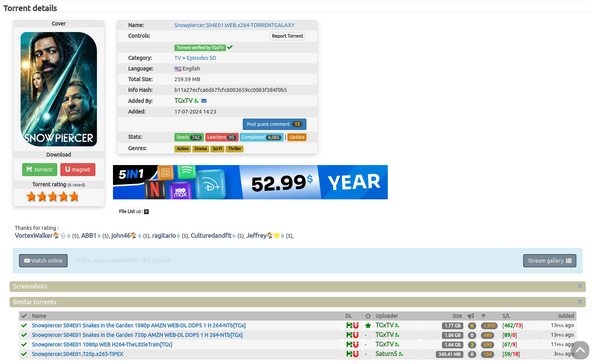This screenshot has height=364, width=595.
Task: Filter by the Sci-Fi genre tag
Action: tap(218, 149)
